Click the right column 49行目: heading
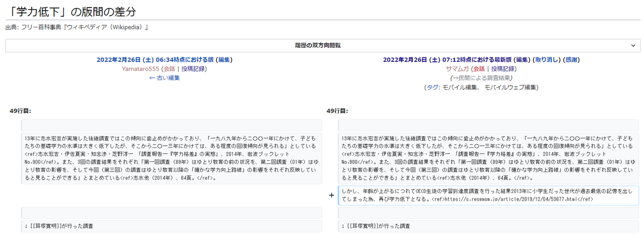 [x=337, y=111]
